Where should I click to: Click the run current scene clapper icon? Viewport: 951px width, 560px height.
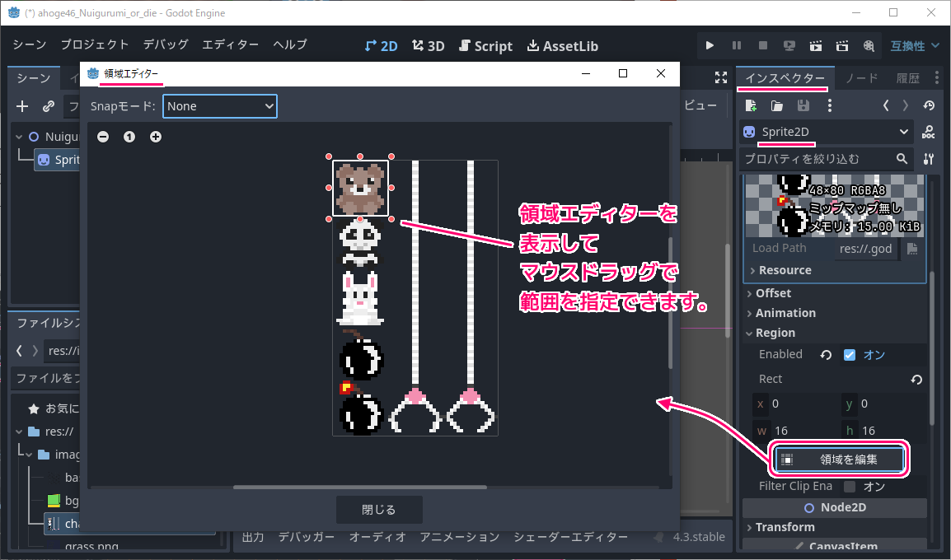pos(816,46)
